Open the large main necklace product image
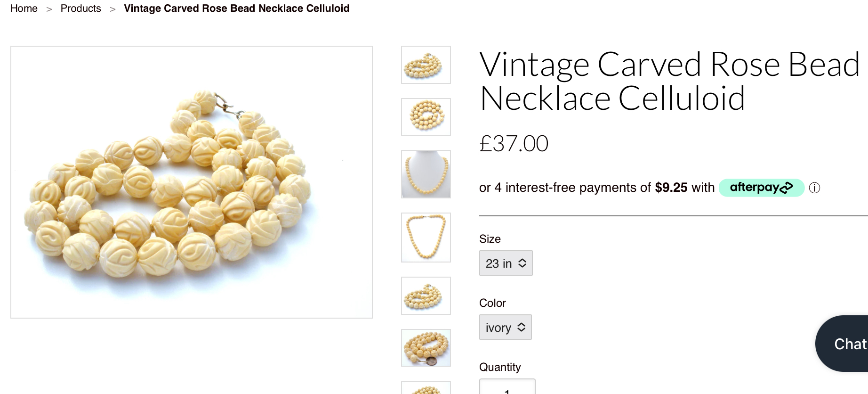This screenshot has width=868, height=394. click(192, 182)
